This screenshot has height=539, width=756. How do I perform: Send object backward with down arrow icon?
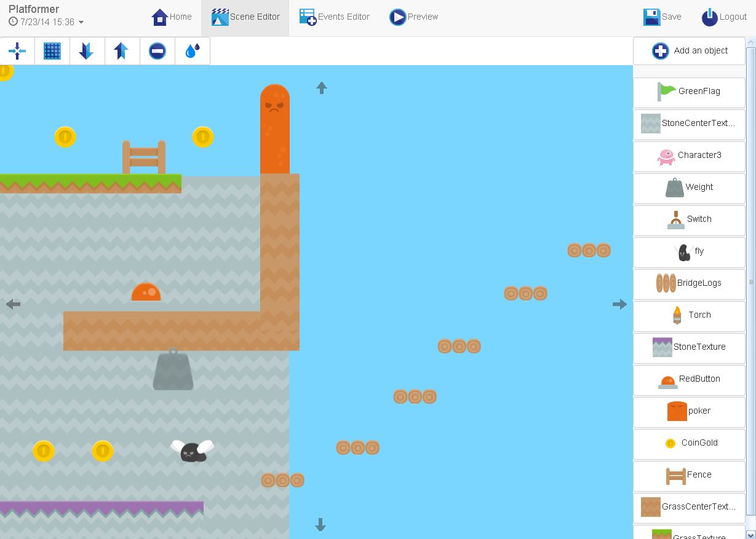[x=87, y=51]
